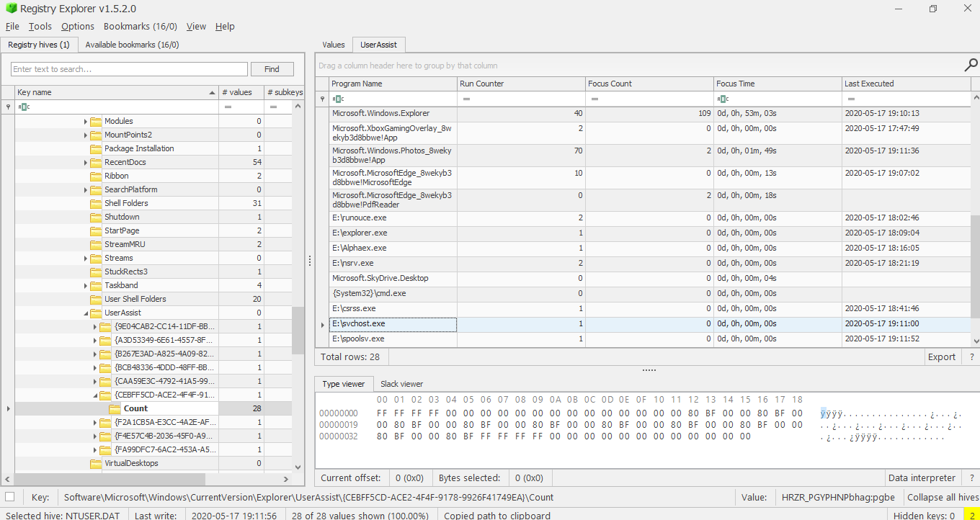Viewport: 980px width, 520px height.
Task: Click the Find button
Action: tap(272, 69)
